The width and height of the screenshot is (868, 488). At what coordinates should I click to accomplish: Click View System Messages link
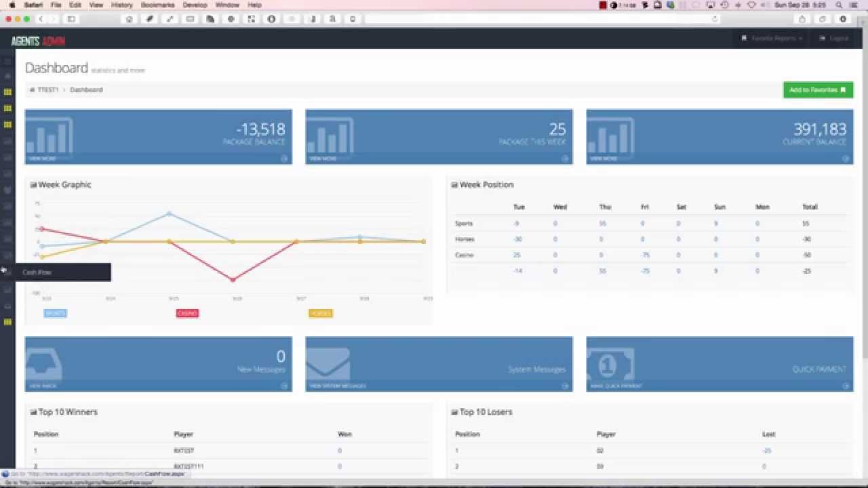tap(338, 386)
